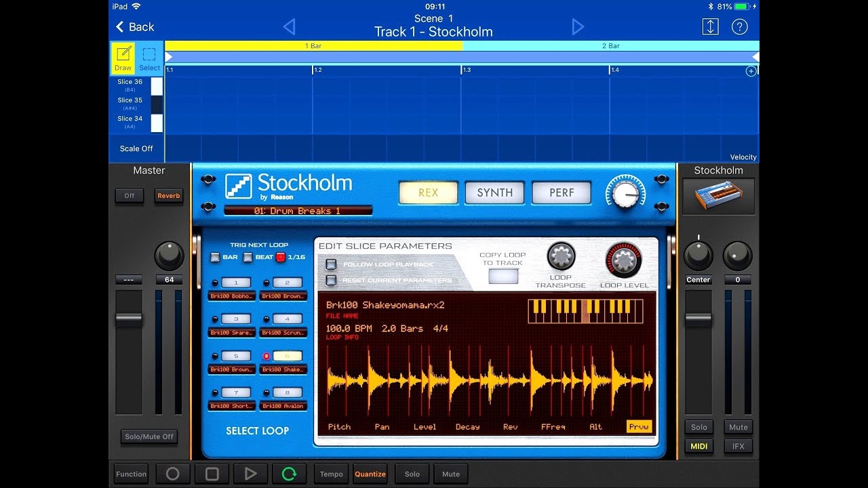
Task: Click the Master volume fader
Action: click(x=129, y=319)
